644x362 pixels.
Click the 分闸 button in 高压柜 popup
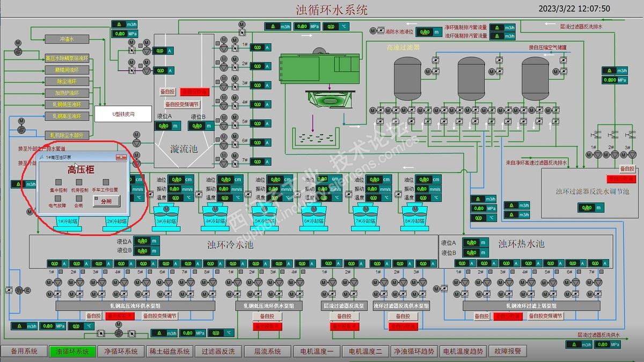pos(106,201)
